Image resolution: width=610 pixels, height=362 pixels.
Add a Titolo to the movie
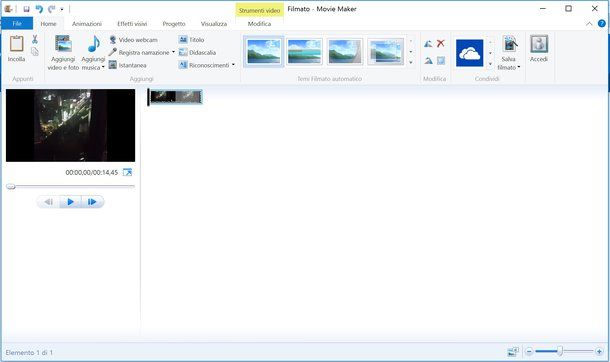[191, 40]
